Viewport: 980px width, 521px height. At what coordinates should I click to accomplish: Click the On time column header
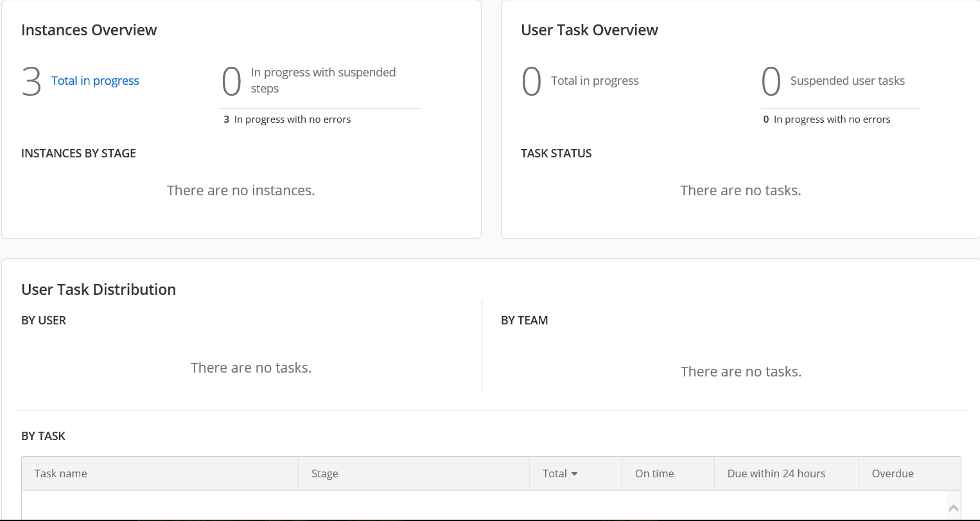click(654, 473)
